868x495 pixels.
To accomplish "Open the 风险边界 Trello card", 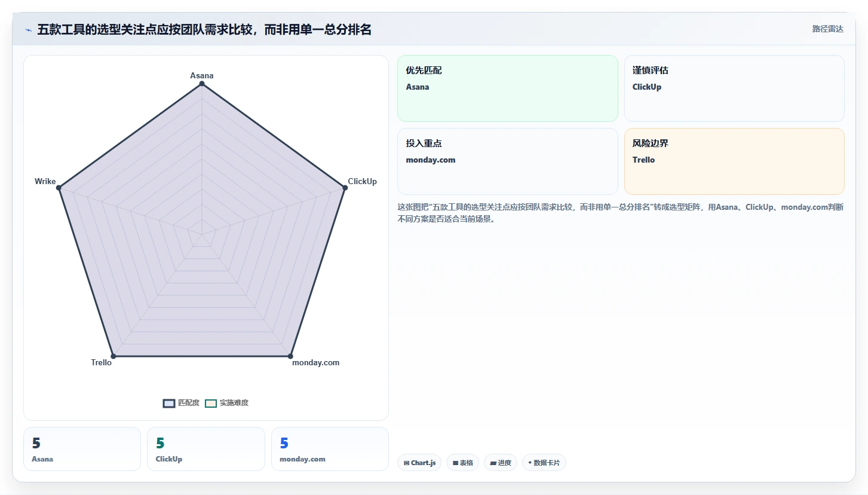I will tap(734, 161).
